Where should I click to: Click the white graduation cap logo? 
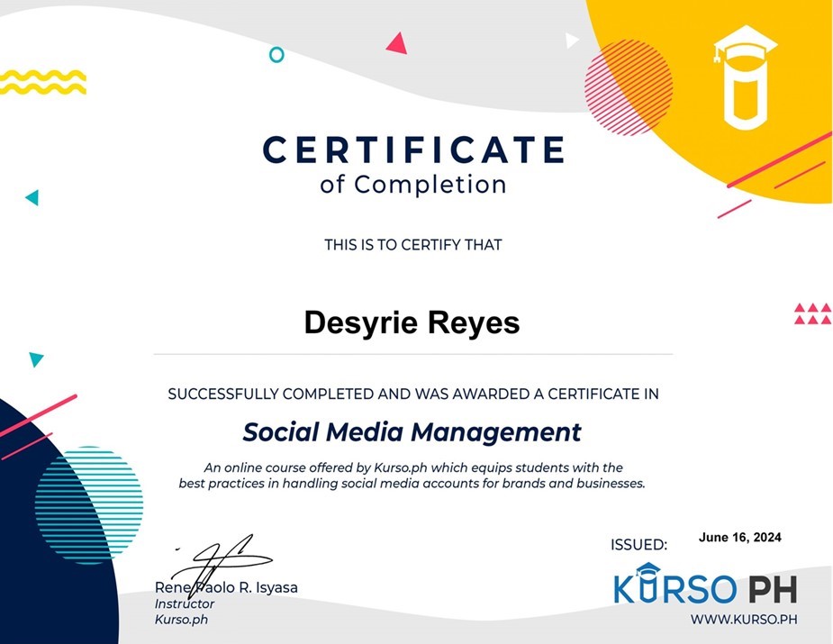(746, 77)
